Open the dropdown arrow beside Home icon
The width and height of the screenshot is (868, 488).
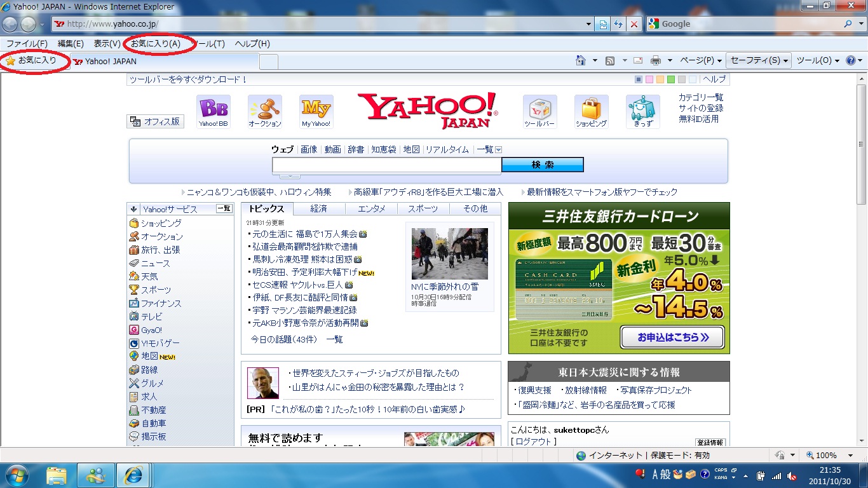[x=595, y=61]
